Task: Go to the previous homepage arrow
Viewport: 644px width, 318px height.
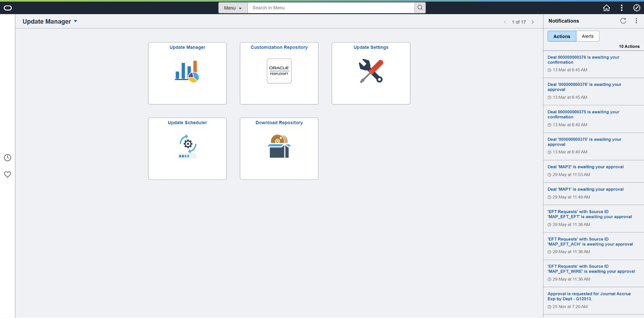Action: pyautogui.click(x=505, y=22)
